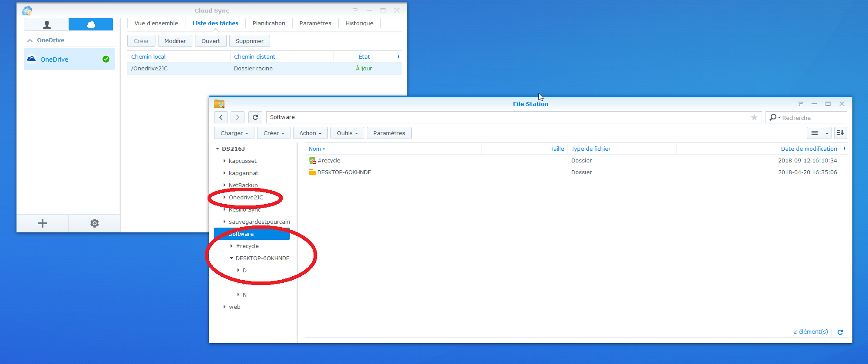Expand the kapcusset folder

pyautogui.click(x=224, y=161)
